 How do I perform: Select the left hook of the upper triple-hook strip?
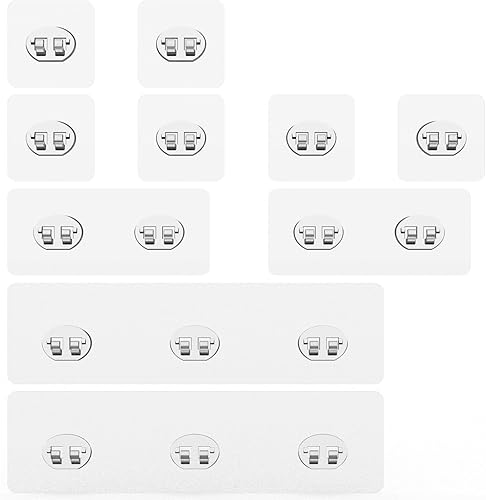tap(67, 343)
